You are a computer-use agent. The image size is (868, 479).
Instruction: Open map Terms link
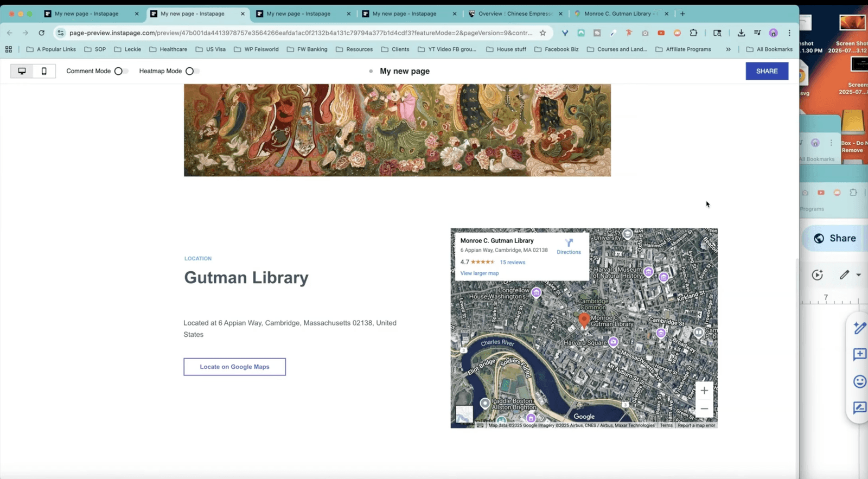(666, 425)
